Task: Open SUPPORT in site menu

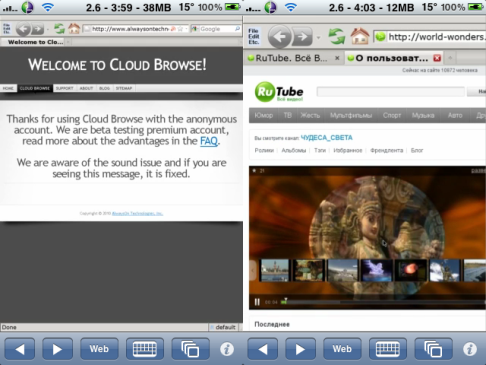Action: click(x=64, y=88)
